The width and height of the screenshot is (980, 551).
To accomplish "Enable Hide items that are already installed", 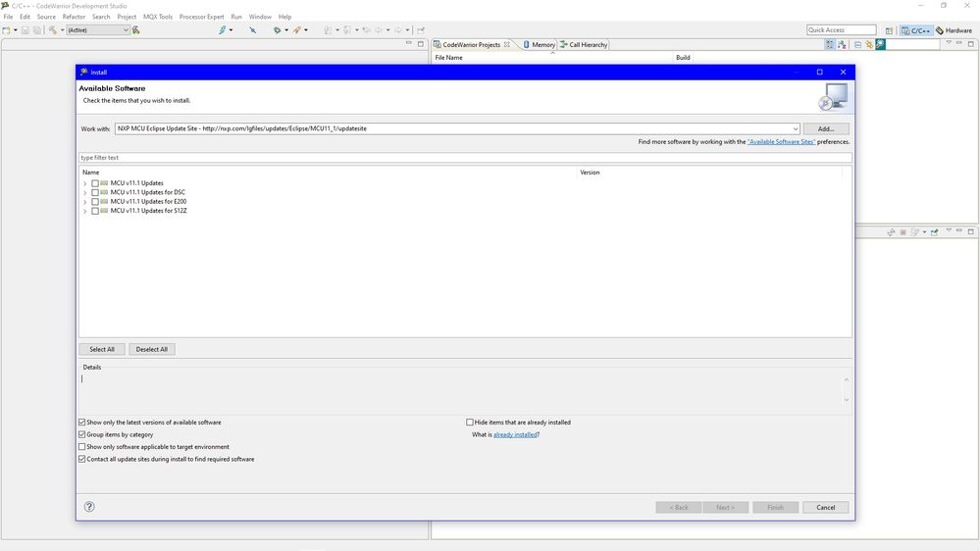I will point(470,423).
